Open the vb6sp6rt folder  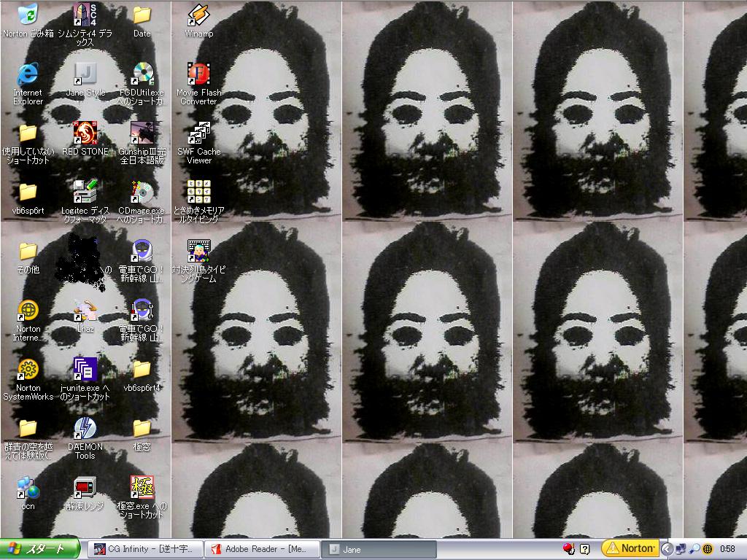pyautogui.click(x=28, y=192)
